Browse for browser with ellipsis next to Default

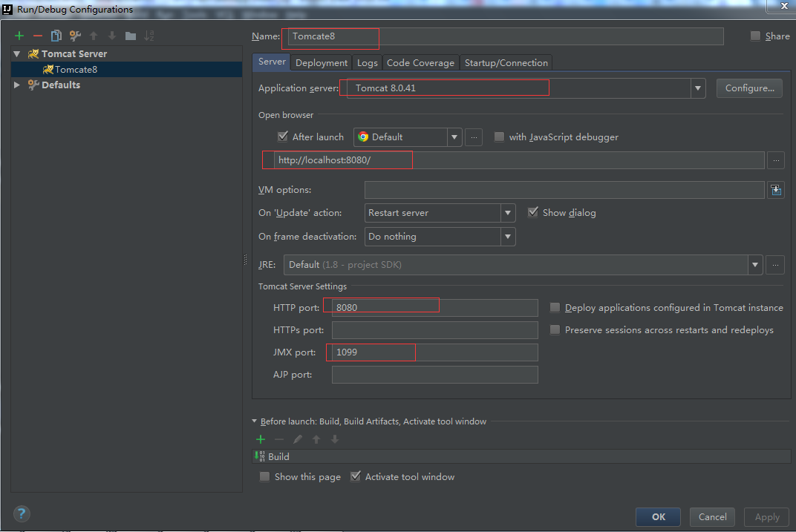tap(474, 137)
